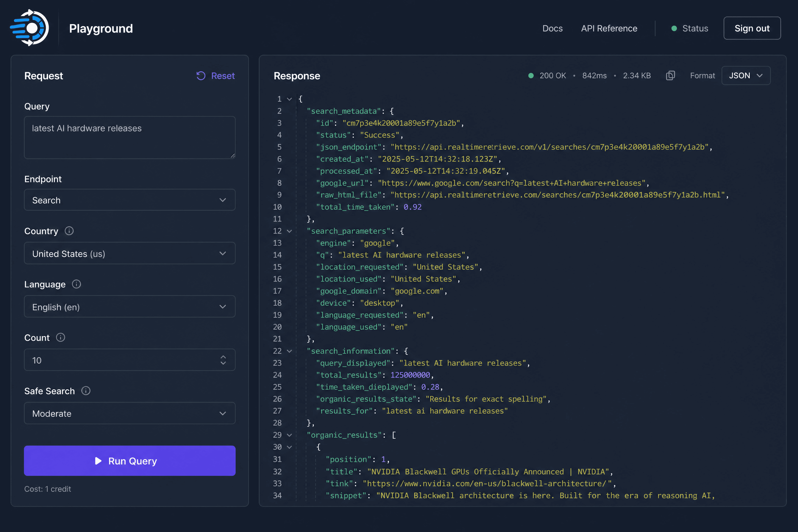Screen dimensions: 798x532
Task: Click the "results_for" line 27
Action: tap(412, 411)
